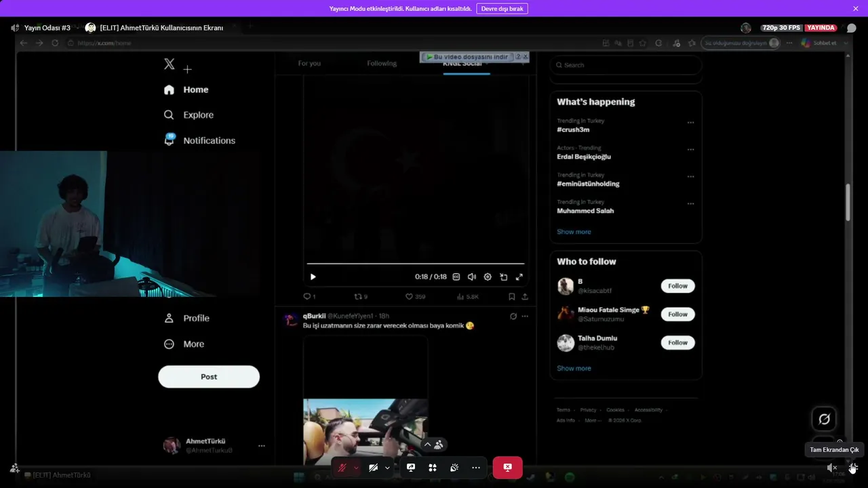The height and width of the screenshot is (488, 868).
Task: Expand the participants list above call bar
Action: point(433,445)
